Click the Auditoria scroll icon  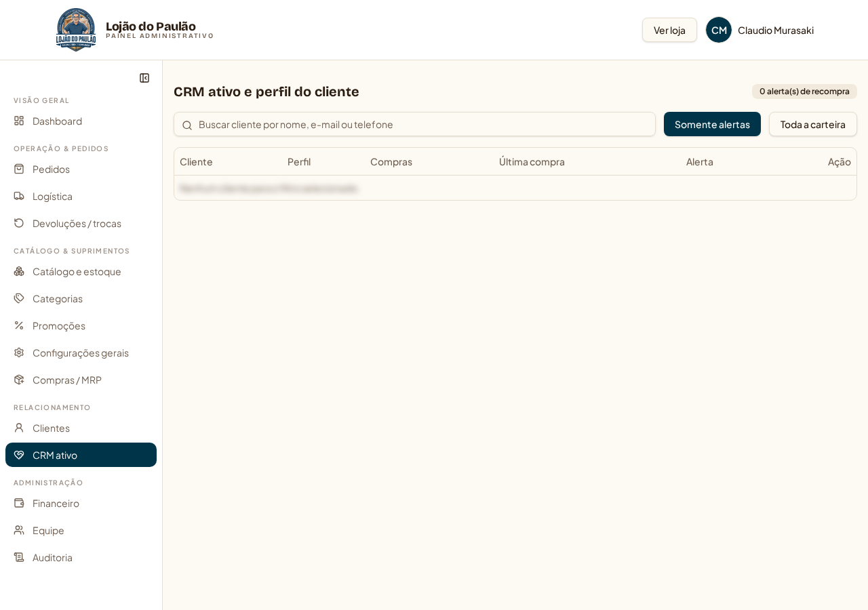(x=19, y=557)
